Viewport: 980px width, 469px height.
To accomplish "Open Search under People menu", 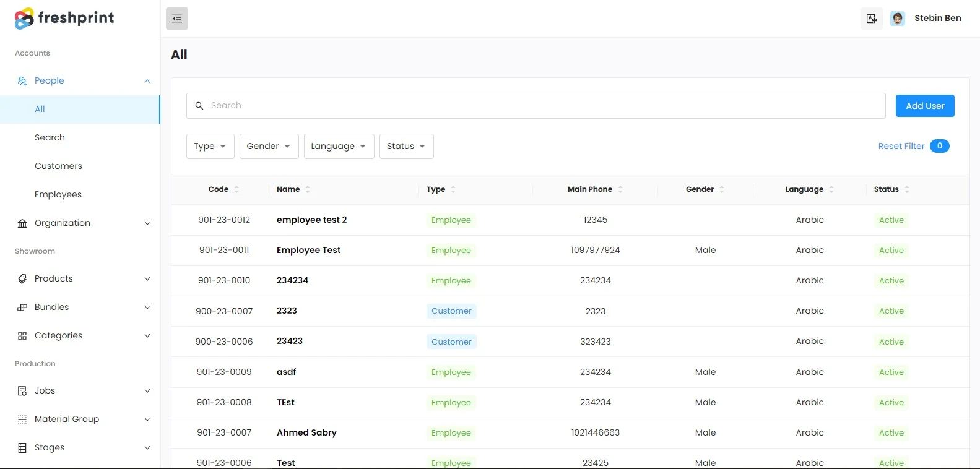I will click(80, 137).
